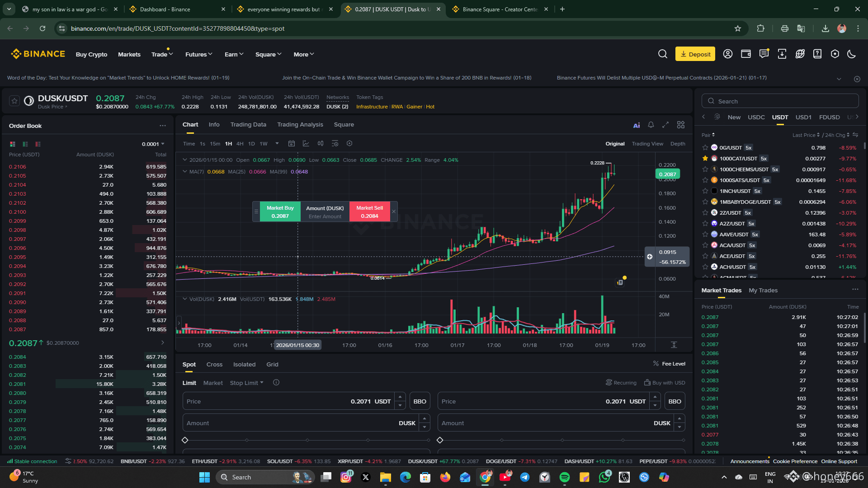
Task: Select the Cross margin tab
Action: pyautogui.click(x=214, y=365)
